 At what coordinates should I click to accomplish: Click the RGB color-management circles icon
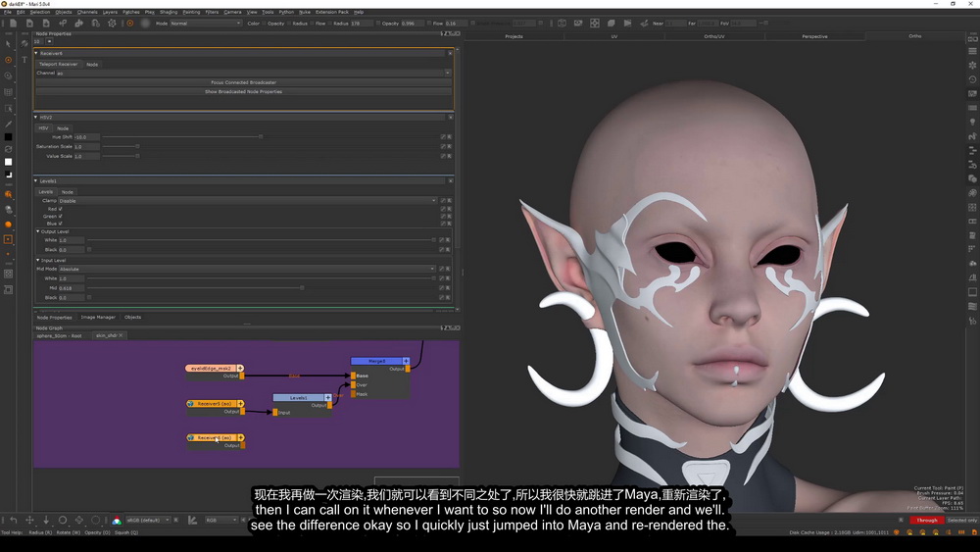tap(117, 520)
